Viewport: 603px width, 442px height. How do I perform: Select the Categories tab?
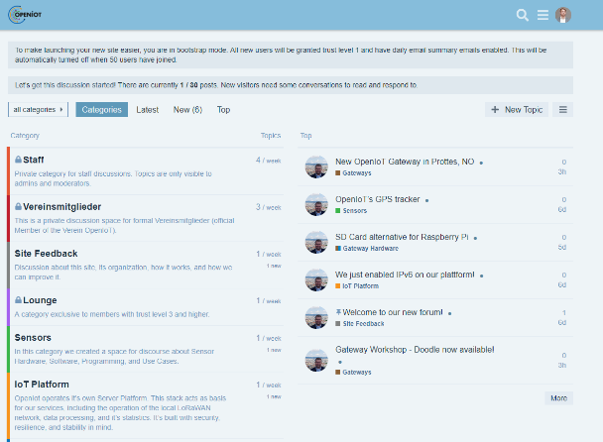(x=102, y=110)
